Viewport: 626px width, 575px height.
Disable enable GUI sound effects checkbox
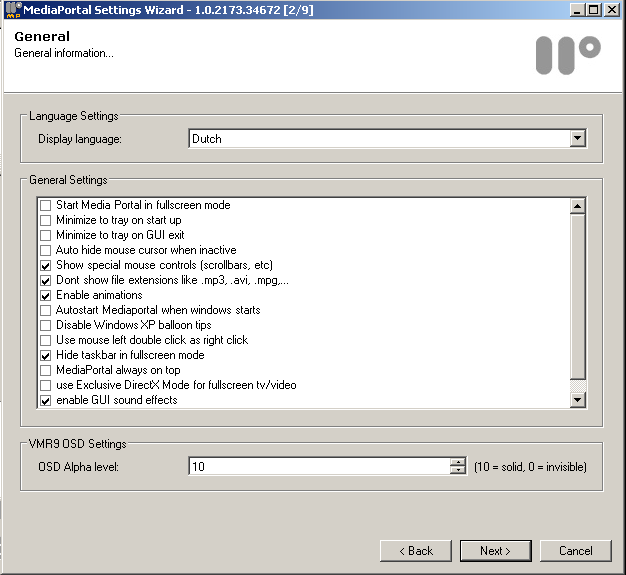pyautogui.click(x=46, y=401)
